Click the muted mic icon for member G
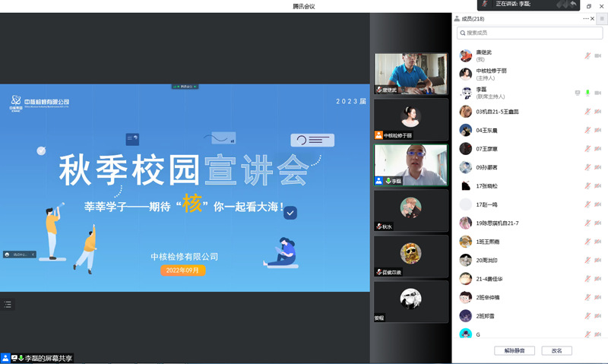 [x=587, y=334]
